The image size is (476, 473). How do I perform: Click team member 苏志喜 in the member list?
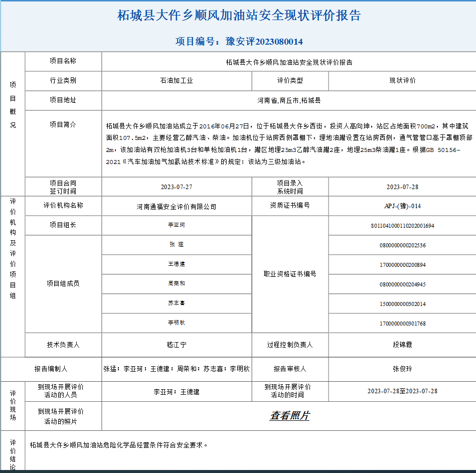[x=177, y=303]
